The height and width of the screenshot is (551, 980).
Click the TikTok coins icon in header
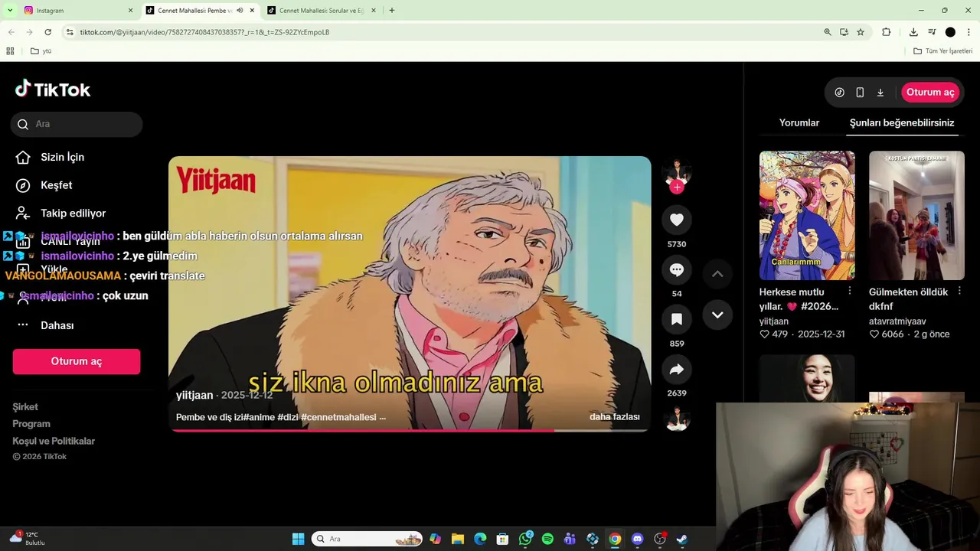(x=840, y=93)
